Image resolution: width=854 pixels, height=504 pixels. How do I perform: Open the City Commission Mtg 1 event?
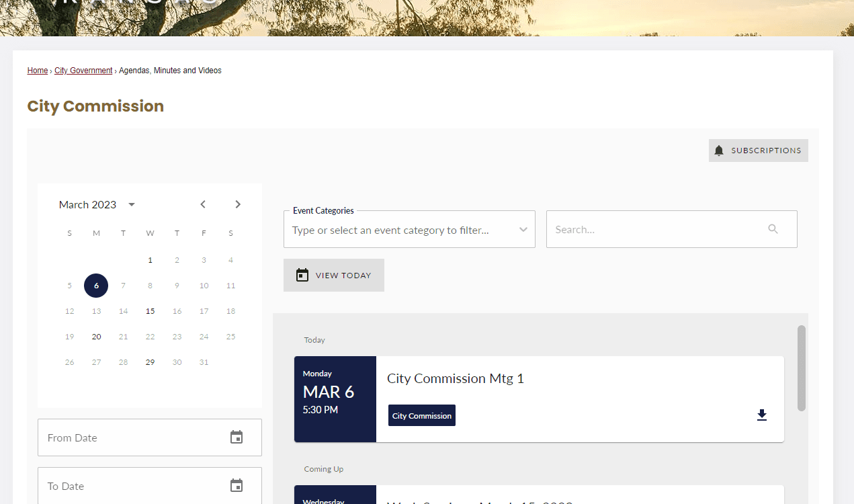click(455, 378)
